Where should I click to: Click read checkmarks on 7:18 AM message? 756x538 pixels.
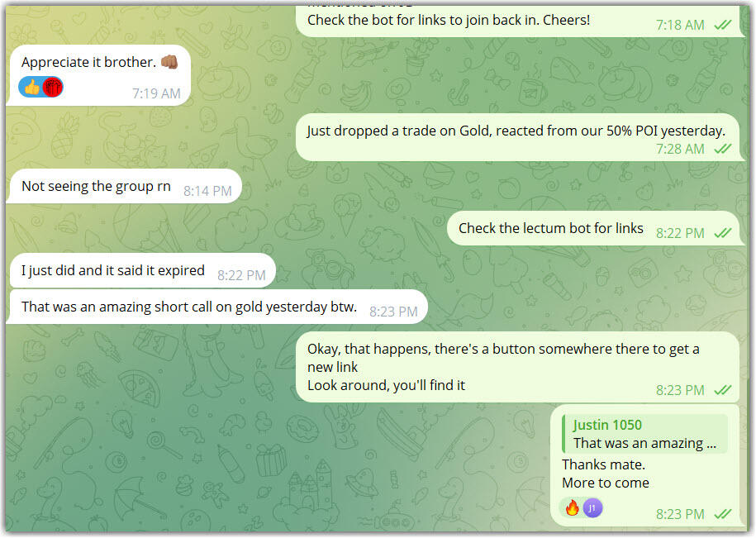(723, 25)
